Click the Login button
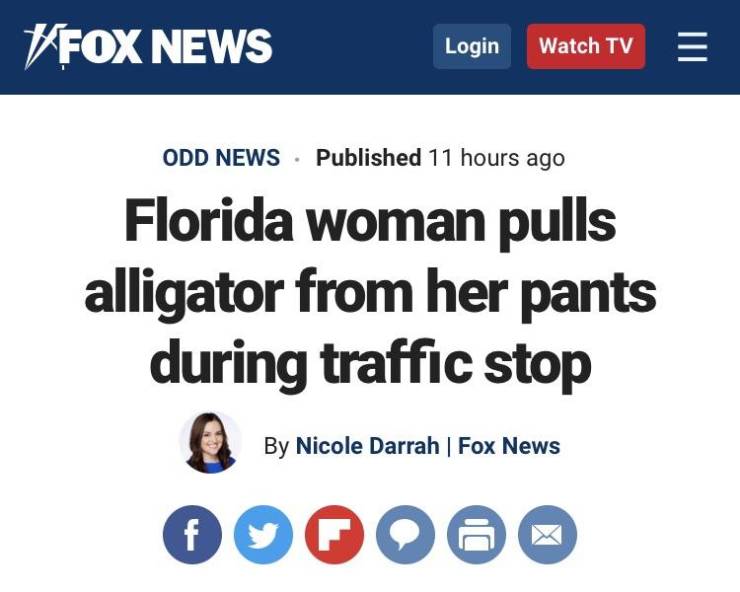Image resolution: width=740 pixels, height=592 pixels. [472, 46]
